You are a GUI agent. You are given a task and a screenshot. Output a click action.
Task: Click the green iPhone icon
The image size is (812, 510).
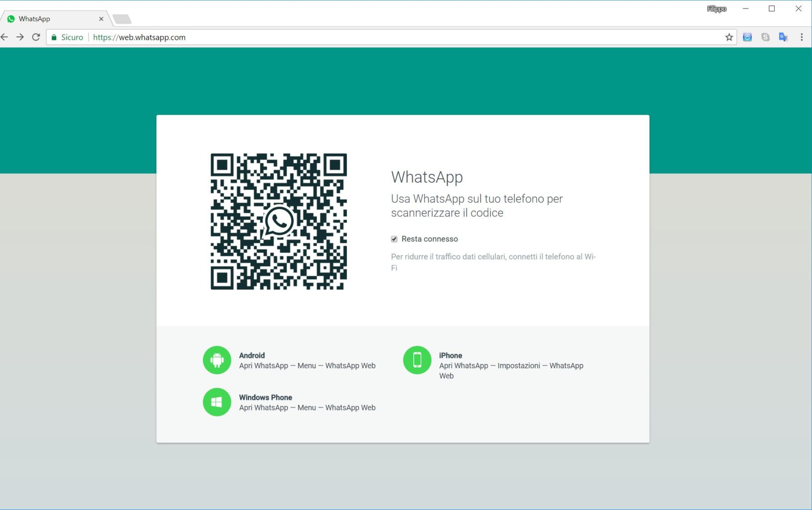click(417, 360)
